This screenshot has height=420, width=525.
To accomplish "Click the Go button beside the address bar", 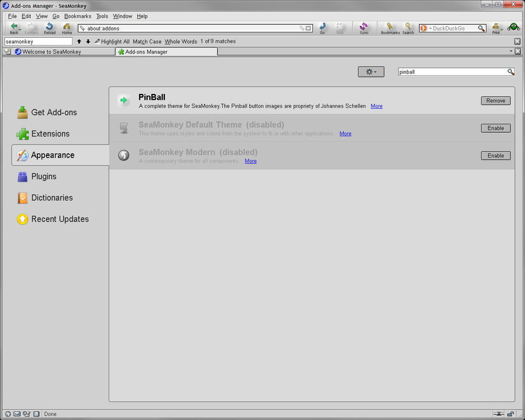I will point(322,28).
